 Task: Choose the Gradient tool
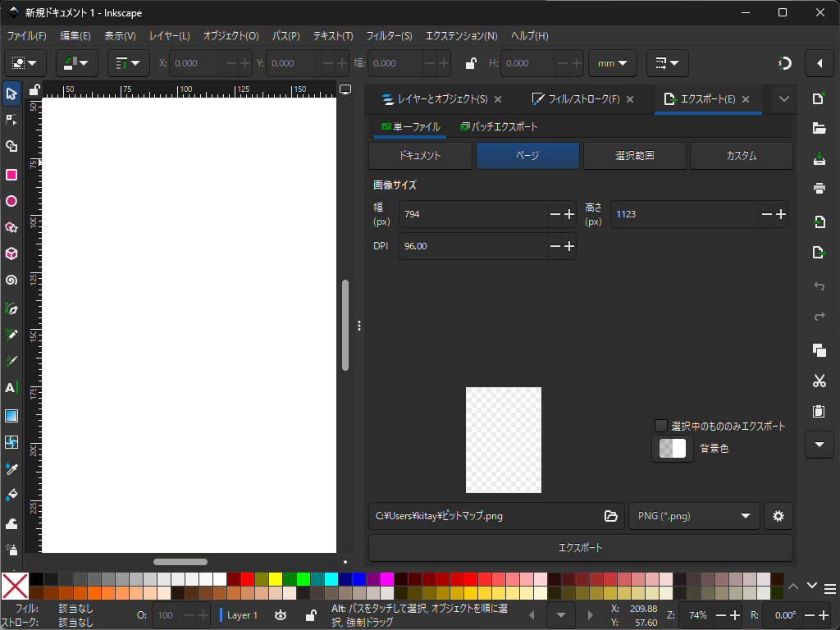(x=11, y=415)
